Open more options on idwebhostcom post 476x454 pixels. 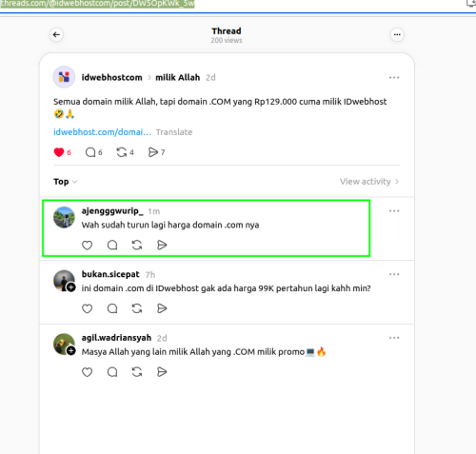tap(394, 77)
